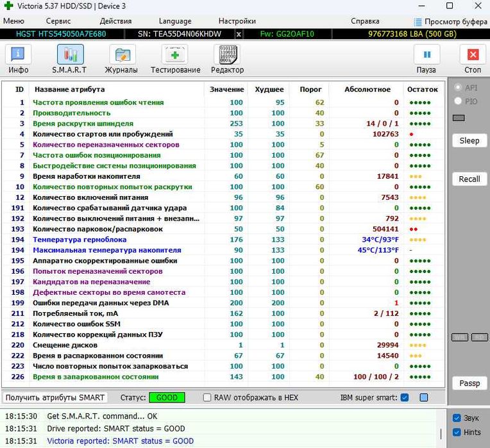Click the Значение column header
The height and width of the screenshot is (448, 490).
pos(226,89)
